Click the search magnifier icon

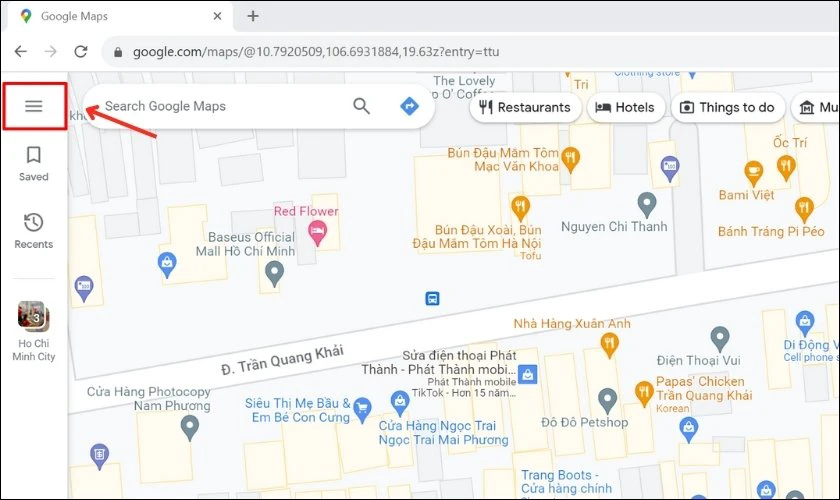pos(362,106)
